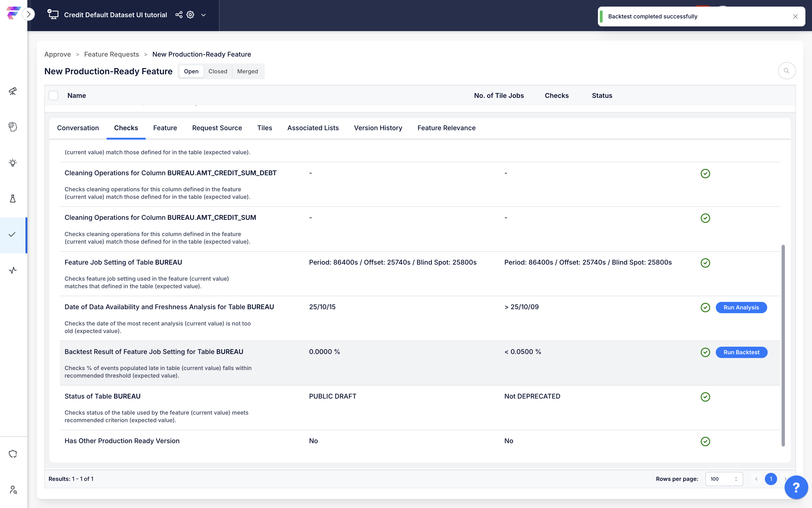Open the Version History tab
Viewport: 812px width, 508px height.
(378, 128)
